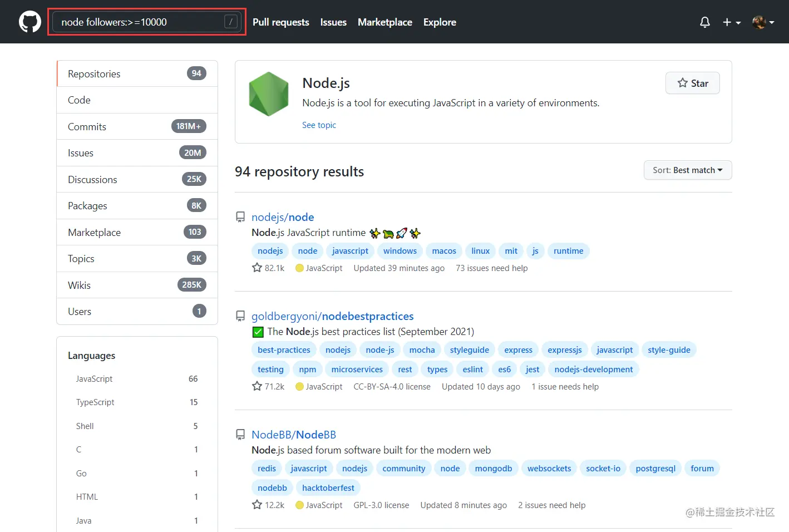Screen dimensions: 789x532
Task: Click the nodejs-development topic tag
Action: (594, 370)
